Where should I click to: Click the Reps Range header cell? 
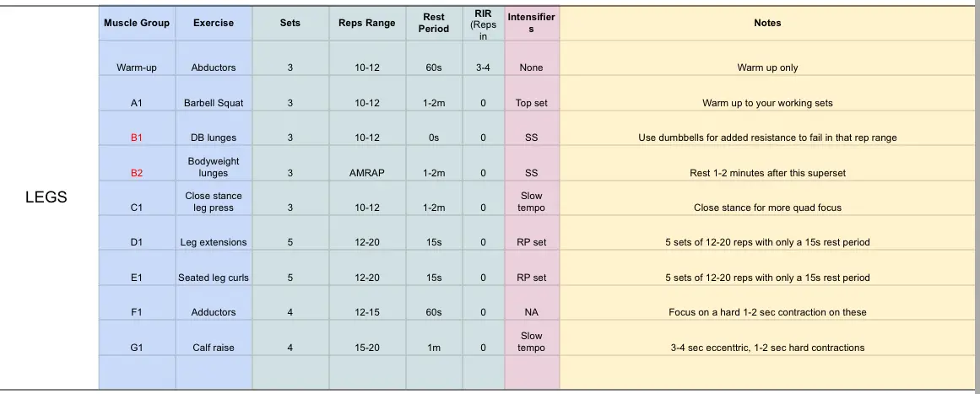[367, 24]
